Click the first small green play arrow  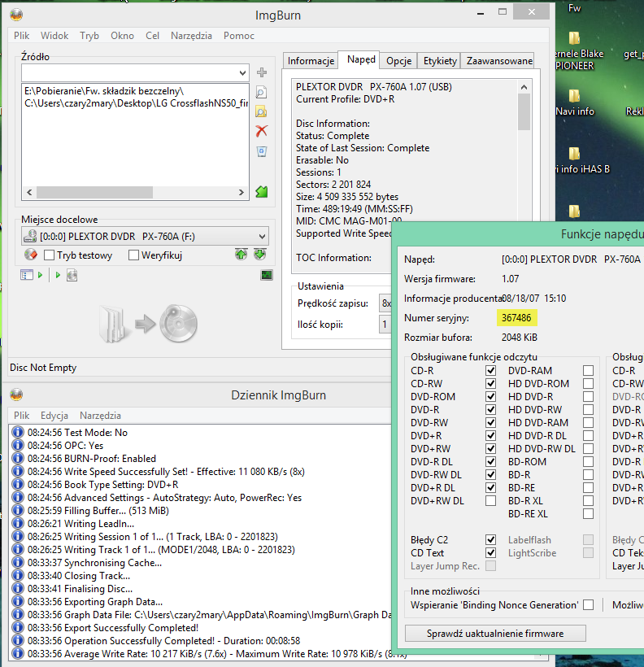coord(40,275)
